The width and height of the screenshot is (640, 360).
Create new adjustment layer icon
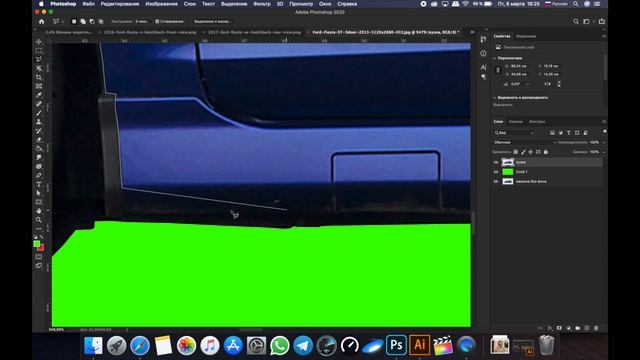[569, 328]
